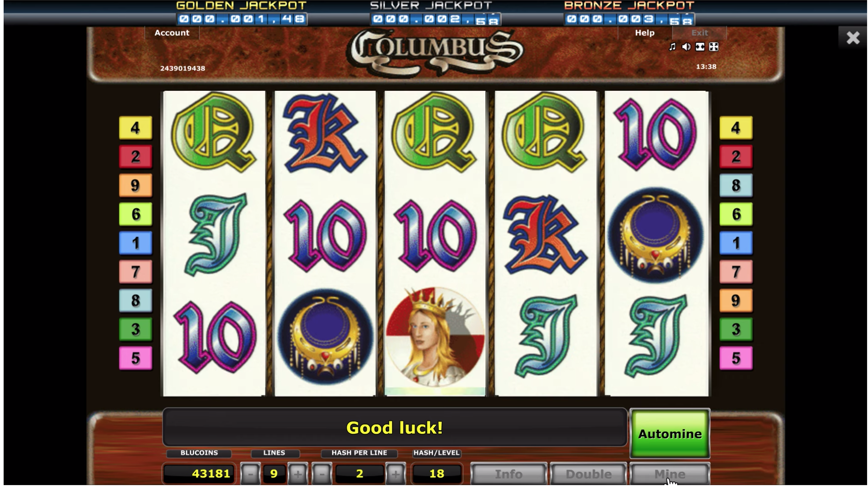Toggle the background music note icon
Image resolution: width=868 pixels, height=486 pixels.
click(x=672, y=47)
